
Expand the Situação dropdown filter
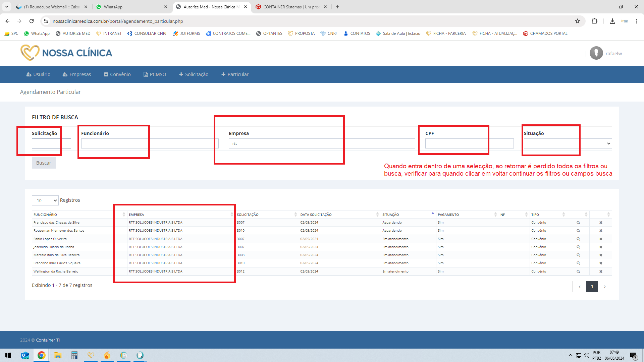568,143
